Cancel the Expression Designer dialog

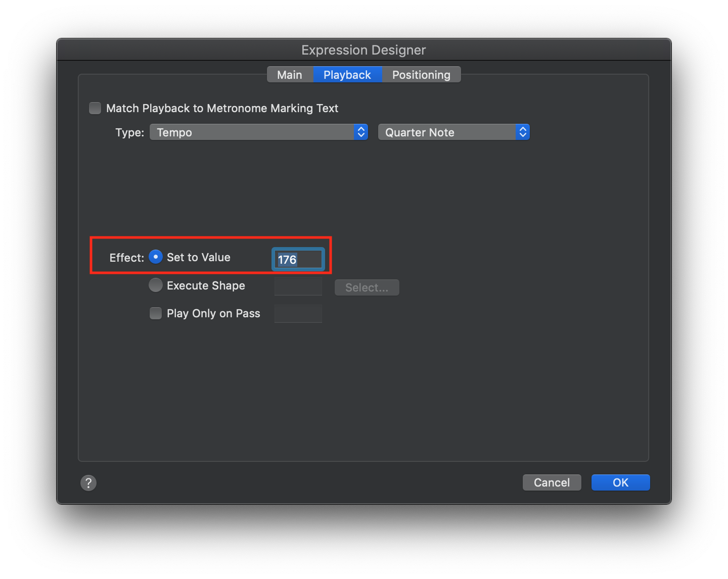pyautogui.click(x=552, y=482)
